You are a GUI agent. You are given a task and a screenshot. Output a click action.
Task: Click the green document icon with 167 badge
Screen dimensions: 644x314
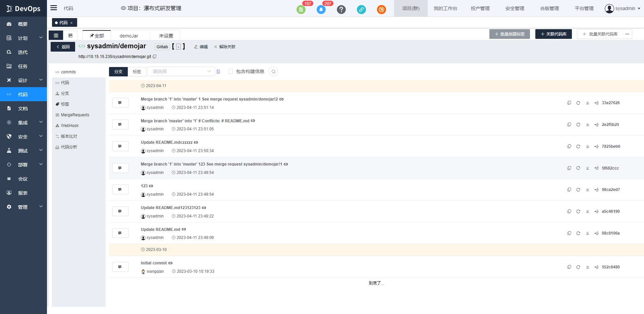(301, 10)
